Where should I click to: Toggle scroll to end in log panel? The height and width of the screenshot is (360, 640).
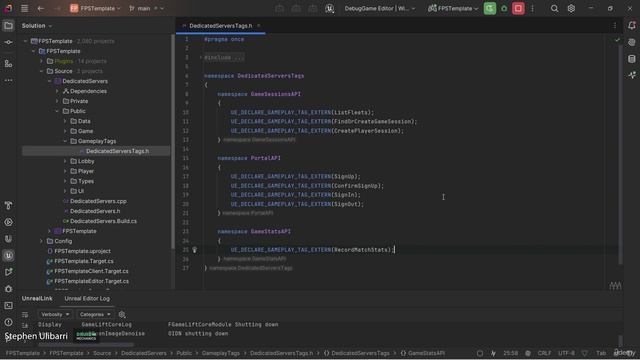point(25,325)
